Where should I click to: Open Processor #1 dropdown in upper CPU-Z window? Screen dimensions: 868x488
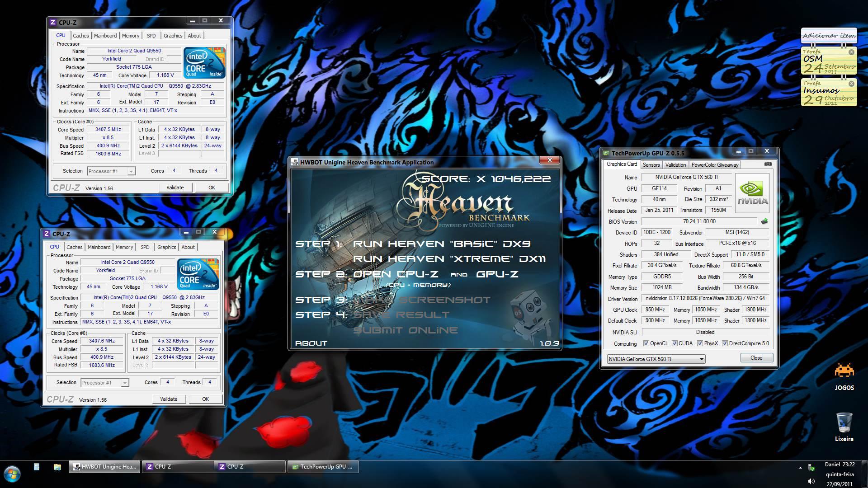(111, 171)
